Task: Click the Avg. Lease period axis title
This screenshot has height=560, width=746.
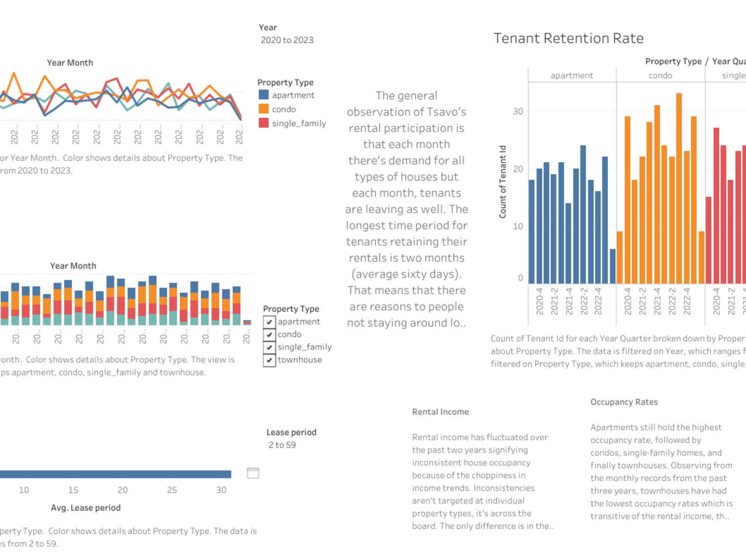Action: click(86, 508)
